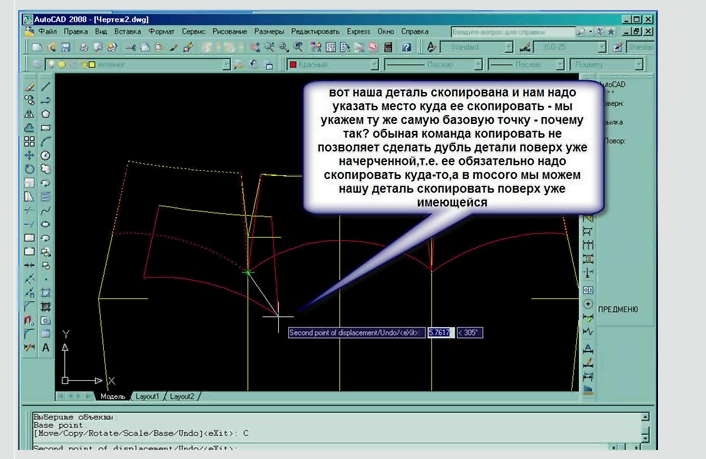Click the red color swatch in properties toolbar
Screen dimensions: 706x459
(294, 65)
